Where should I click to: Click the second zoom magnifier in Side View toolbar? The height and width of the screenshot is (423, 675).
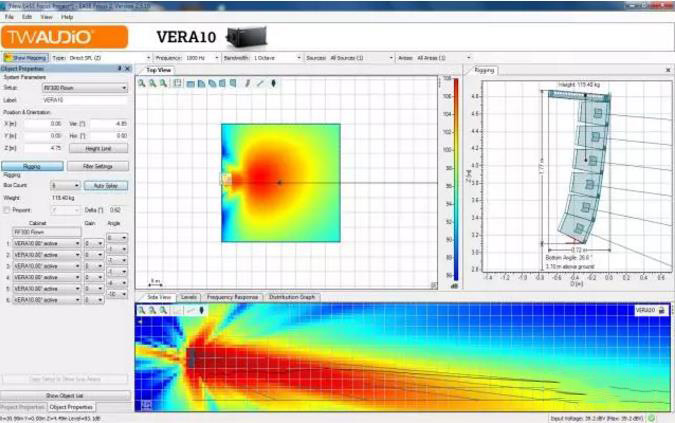(x=152, y=310)
